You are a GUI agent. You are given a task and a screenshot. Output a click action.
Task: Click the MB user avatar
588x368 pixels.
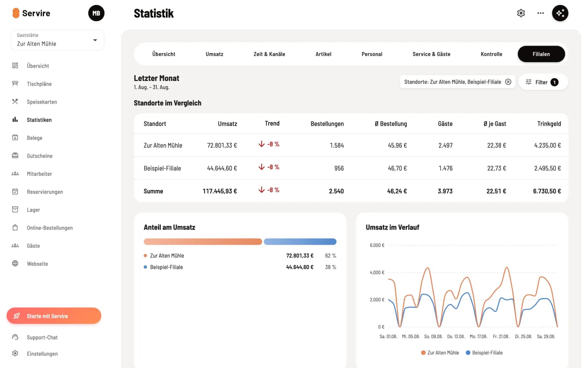pyautogui.click(x=96, y=13)
